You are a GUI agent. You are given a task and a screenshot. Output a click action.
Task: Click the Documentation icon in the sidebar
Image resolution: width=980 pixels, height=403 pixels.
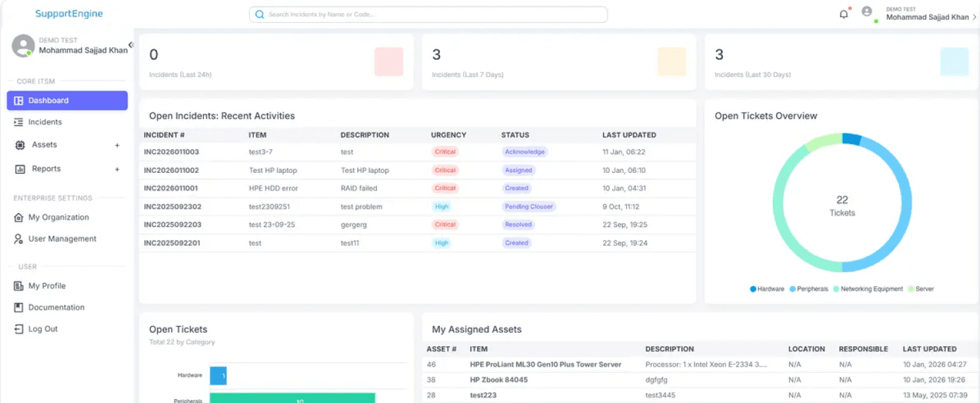[20, 307]
